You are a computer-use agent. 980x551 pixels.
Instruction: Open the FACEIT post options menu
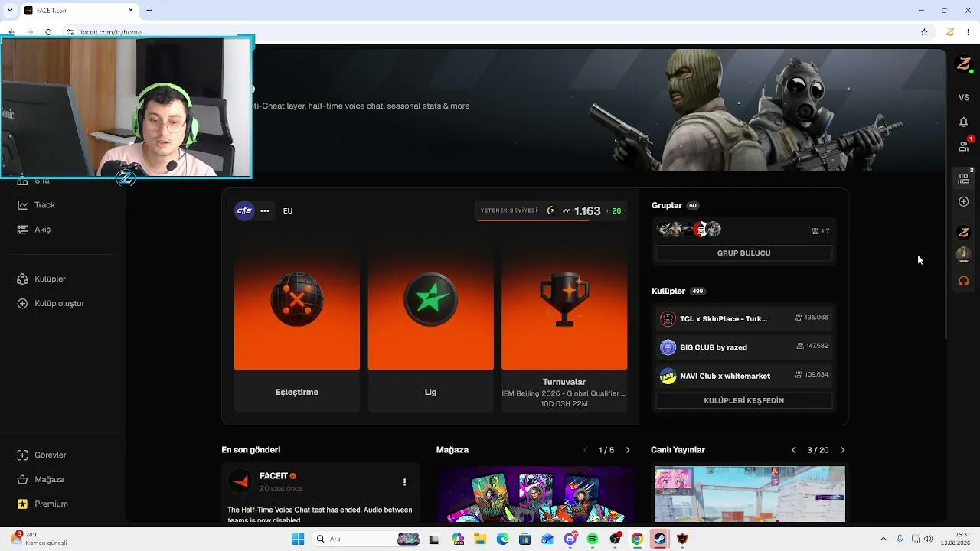pyautogui.click(x=404, y=482)
